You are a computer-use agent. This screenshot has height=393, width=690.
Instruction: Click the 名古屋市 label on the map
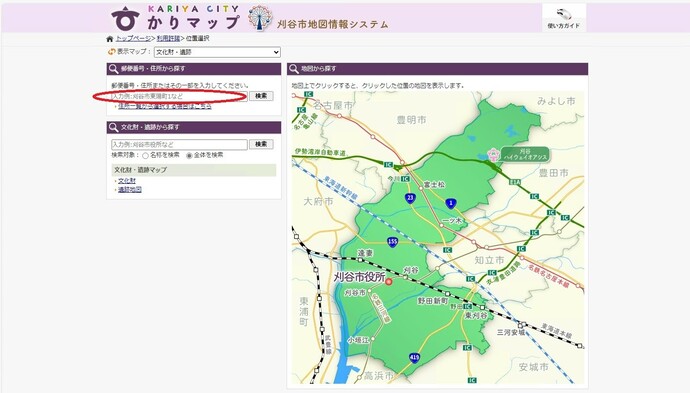click(333, 106)
